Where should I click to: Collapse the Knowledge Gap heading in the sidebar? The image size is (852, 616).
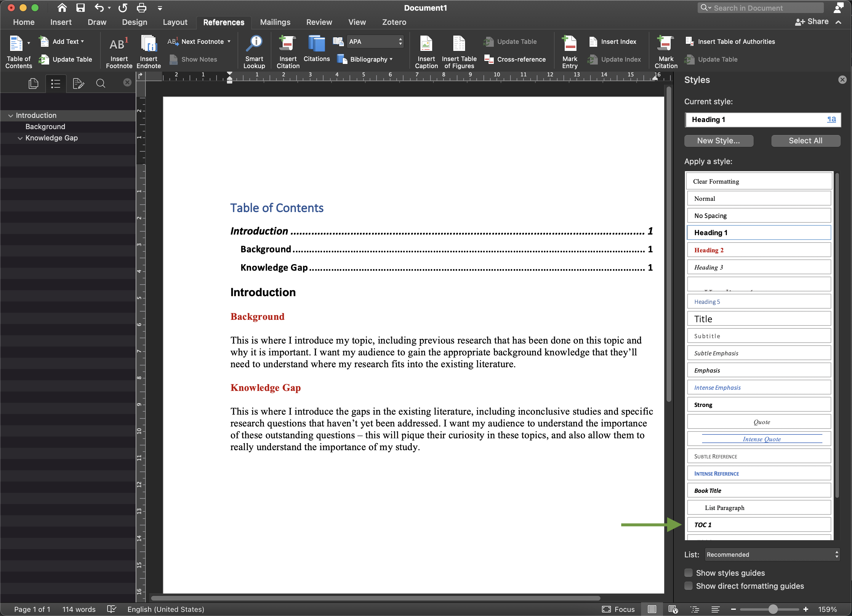click(20, 138)
